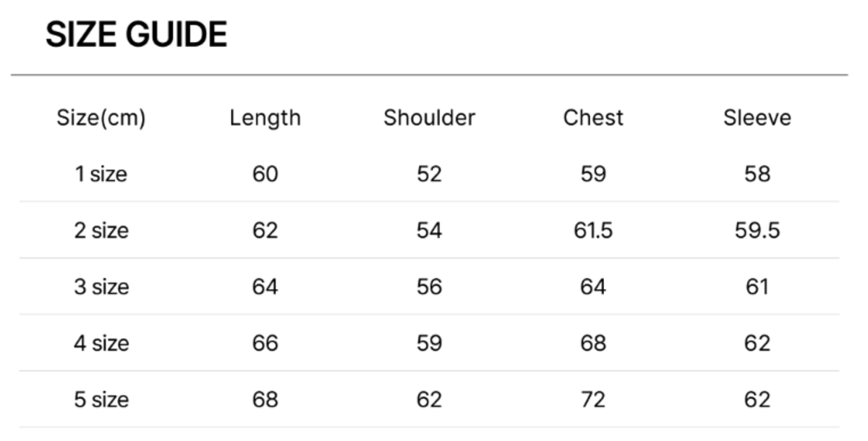Click the "3 size" row label

[x=101, y=287]
